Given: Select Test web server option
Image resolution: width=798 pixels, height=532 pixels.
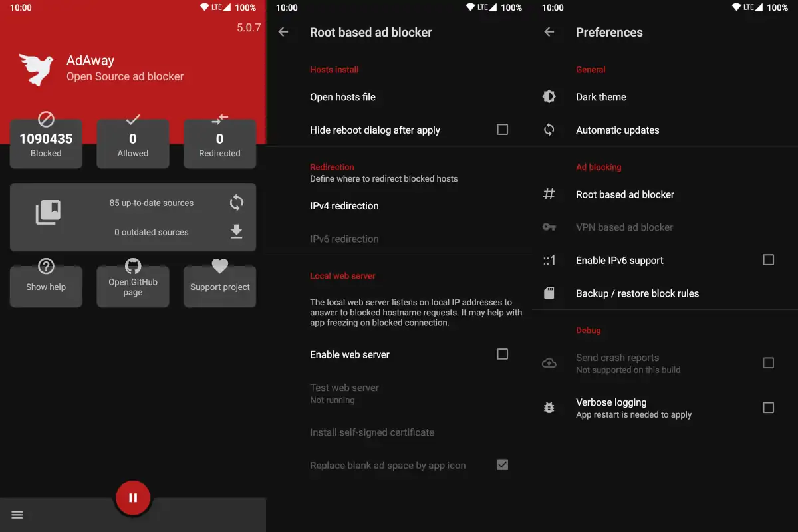Looking at the screenshot, I should (399, 393).
